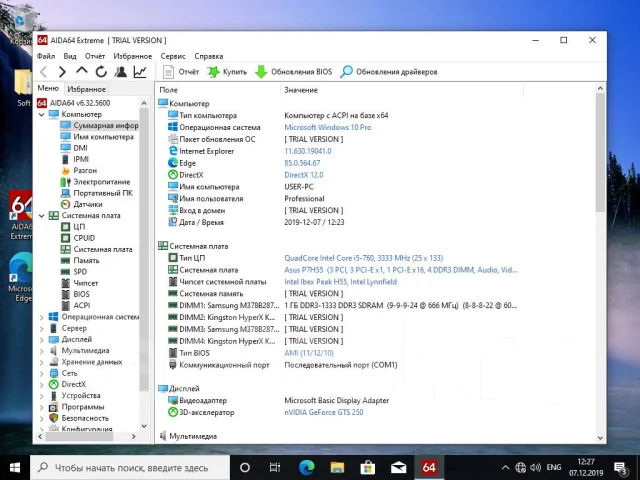Select Электропитание tree item
The image size is (640, 480).
[x=96, y=182]
